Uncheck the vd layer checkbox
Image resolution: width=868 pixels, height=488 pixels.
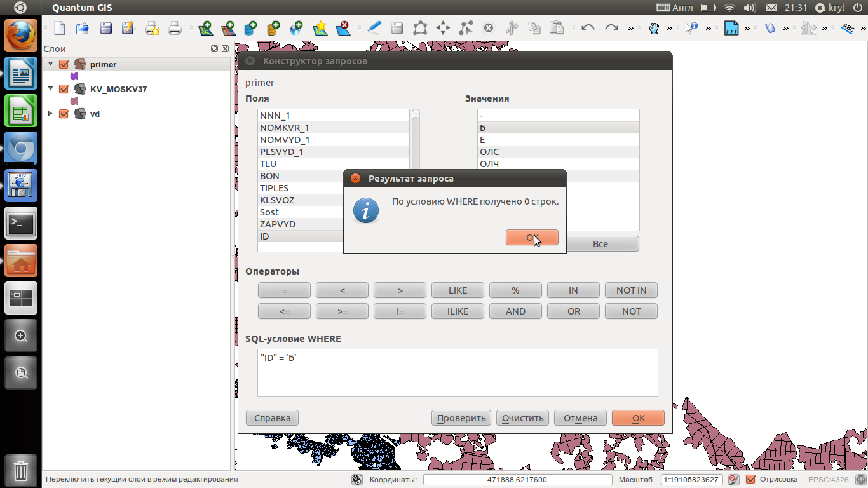coord(64,114)
